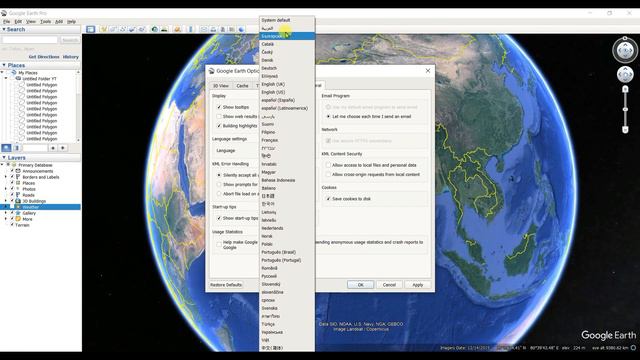Toggle the Show start-up tips checkbox
This screenshot has height=360, width=640.
pos(219,218)
